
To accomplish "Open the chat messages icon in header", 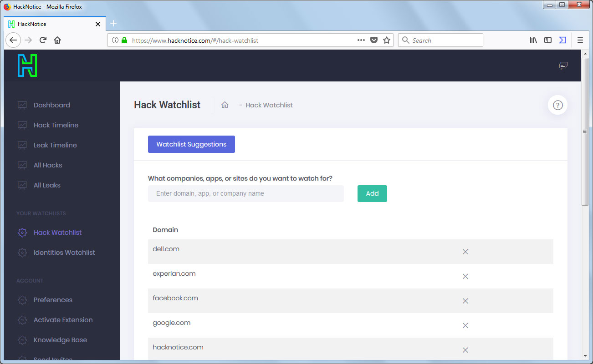I will 563,66.
